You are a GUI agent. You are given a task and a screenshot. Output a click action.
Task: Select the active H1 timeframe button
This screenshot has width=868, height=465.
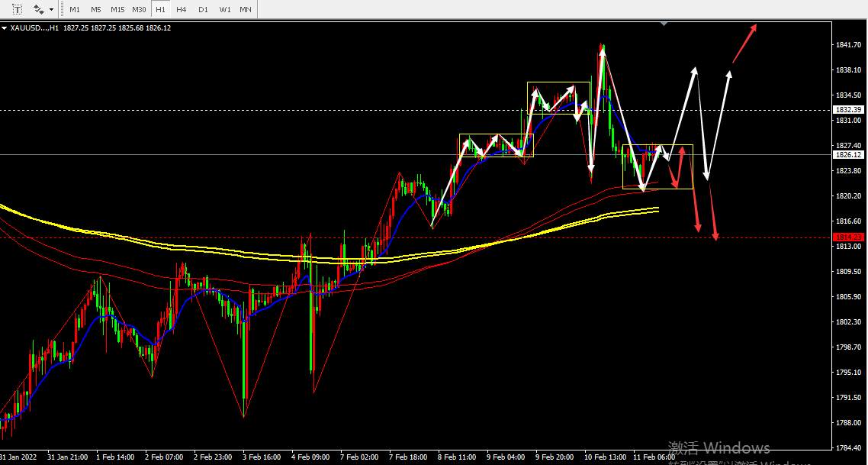click(x=160, y=9)
